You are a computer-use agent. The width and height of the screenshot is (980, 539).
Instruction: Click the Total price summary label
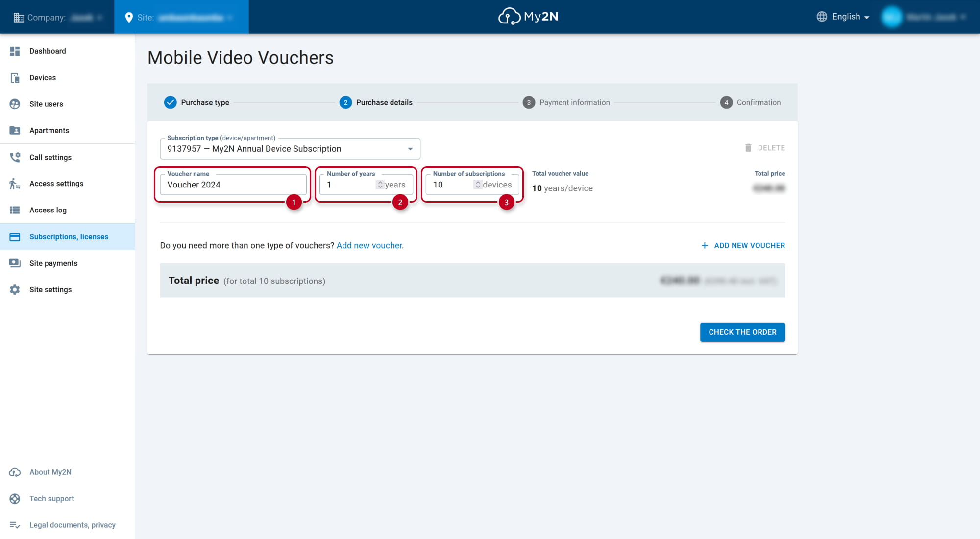point(194,281)
